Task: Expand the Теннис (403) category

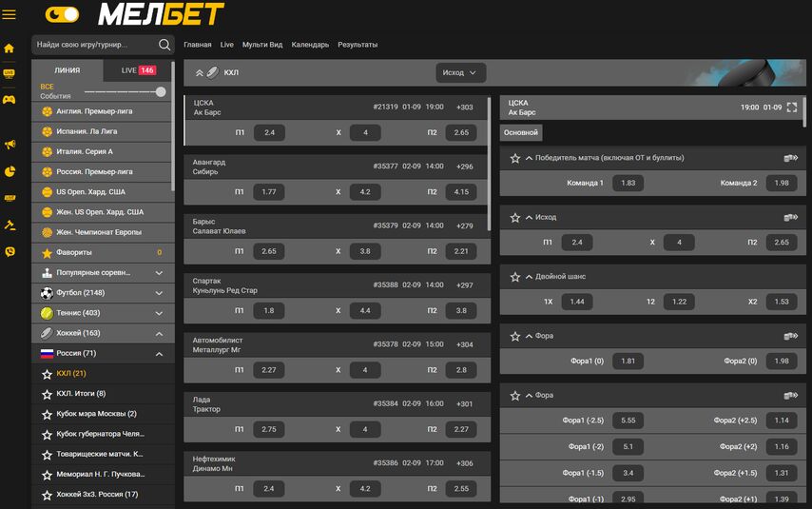Action: coord(103,314)
